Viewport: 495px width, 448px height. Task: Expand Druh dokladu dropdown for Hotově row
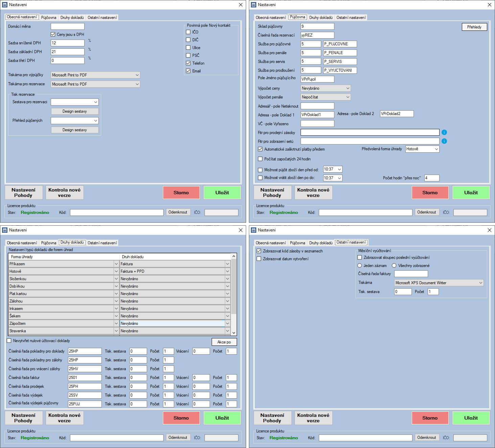tap(227, 271)
